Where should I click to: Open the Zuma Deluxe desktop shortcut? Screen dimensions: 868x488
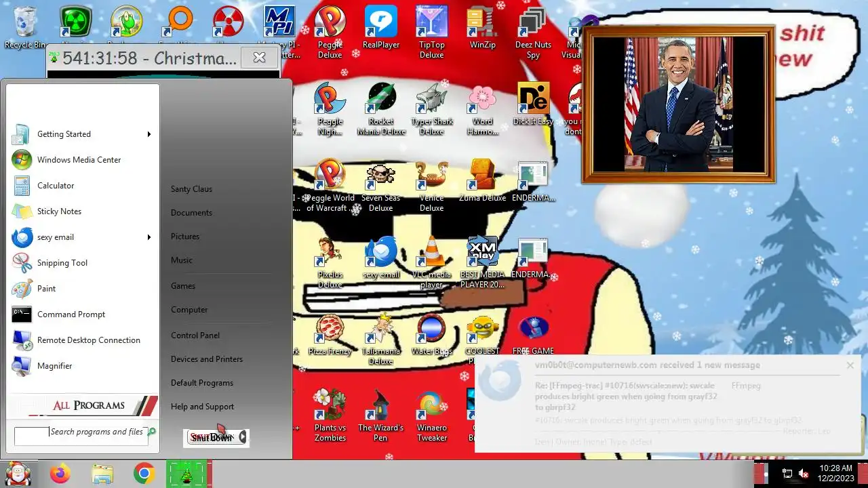[x=483, y=182]
